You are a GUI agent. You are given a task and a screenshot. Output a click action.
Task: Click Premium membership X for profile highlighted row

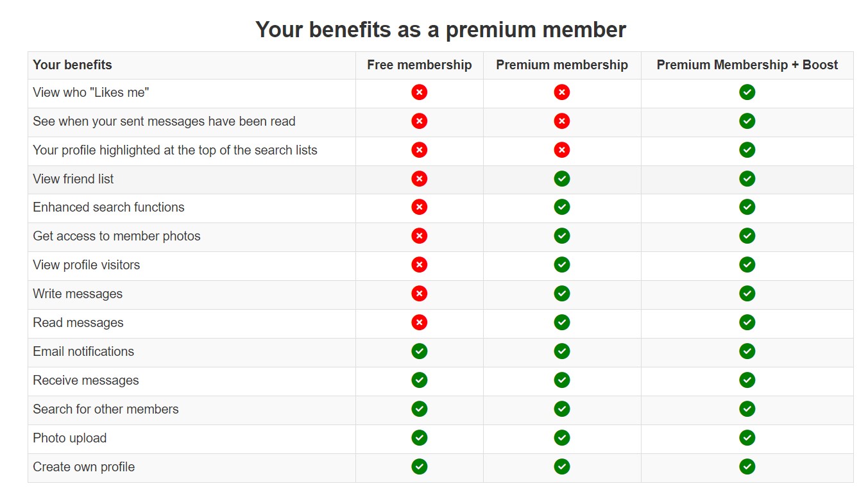pyautogui.click(x=561, y=150)
